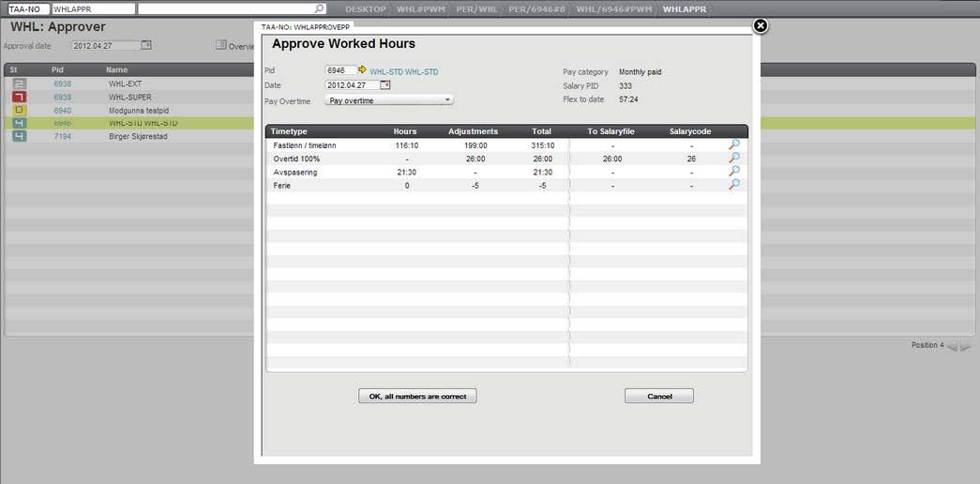Open the Ferie row magnifier icon

click(x=734, y=185)
